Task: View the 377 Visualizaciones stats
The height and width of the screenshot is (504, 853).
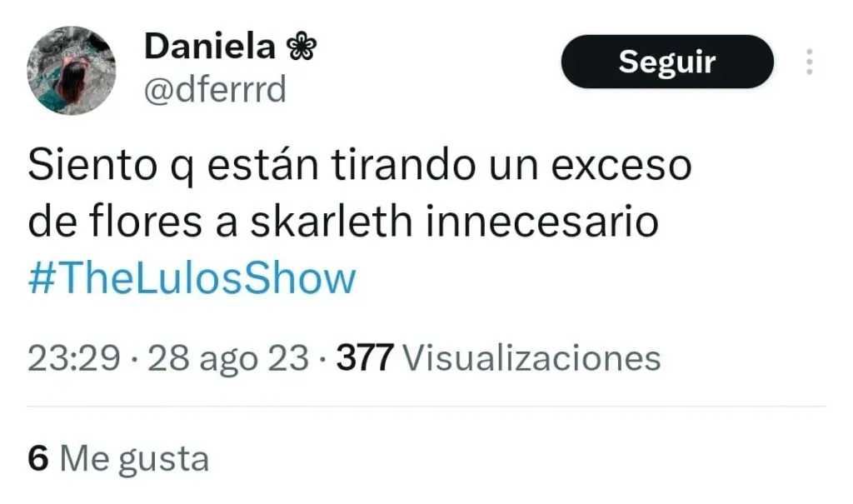Action: point(498,358)
